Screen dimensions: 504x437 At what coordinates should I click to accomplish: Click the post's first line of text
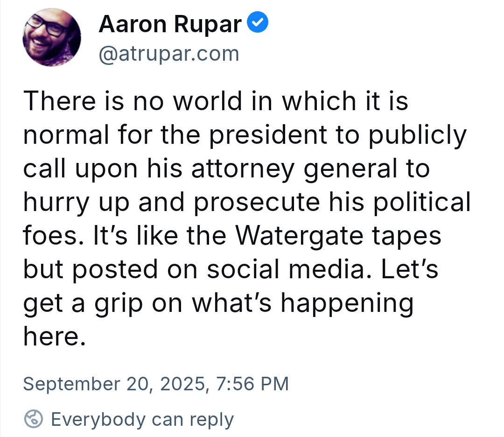tap(216, 101)
